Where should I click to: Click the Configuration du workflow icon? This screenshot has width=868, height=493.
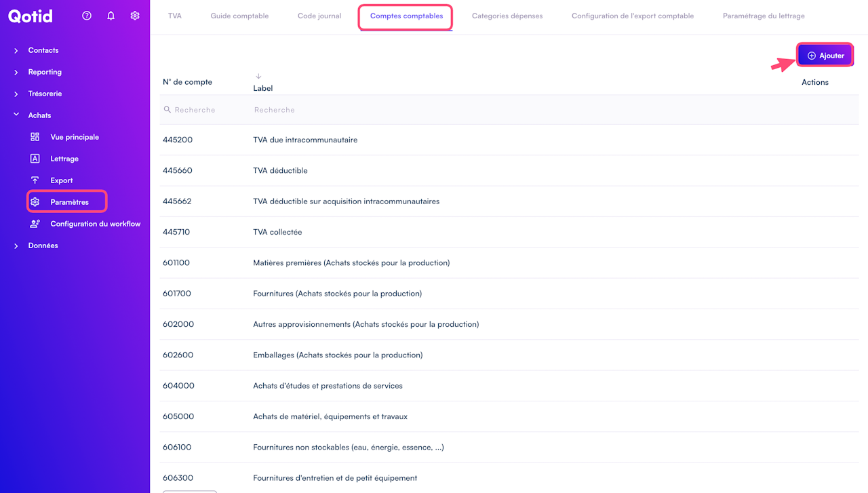point(35,224)
